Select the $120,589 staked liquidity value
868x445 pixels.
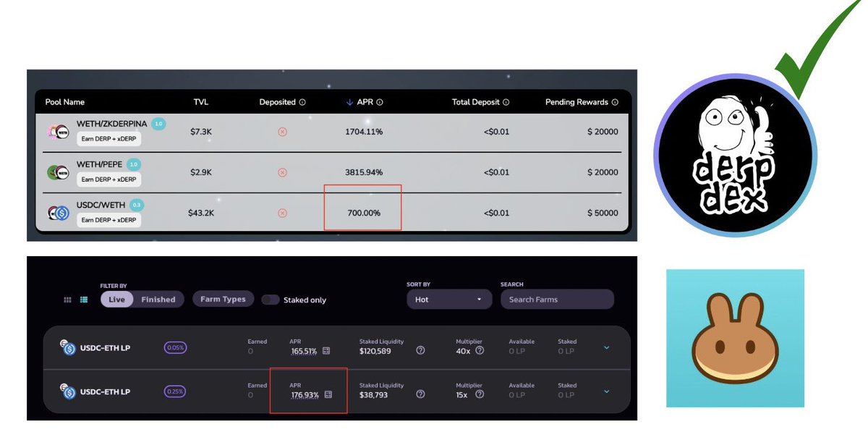tap(375, 351)
